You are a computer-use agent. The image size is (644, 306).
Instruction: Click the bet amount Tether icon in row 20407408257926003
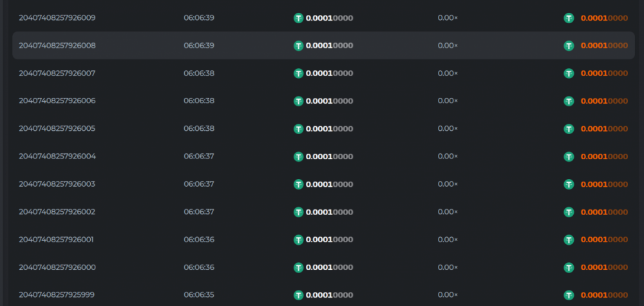point(298,184)
